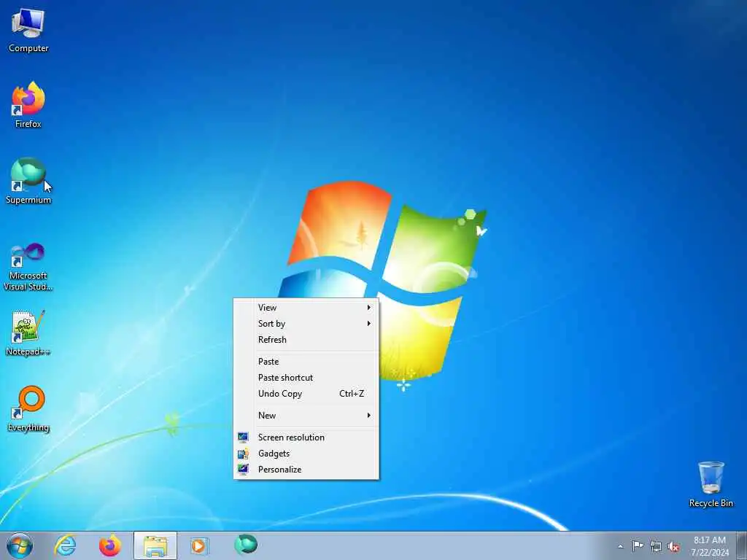Open the Windows Start menu orb
The height and width of the screenshot is (560, 747).
pos(20,545)
